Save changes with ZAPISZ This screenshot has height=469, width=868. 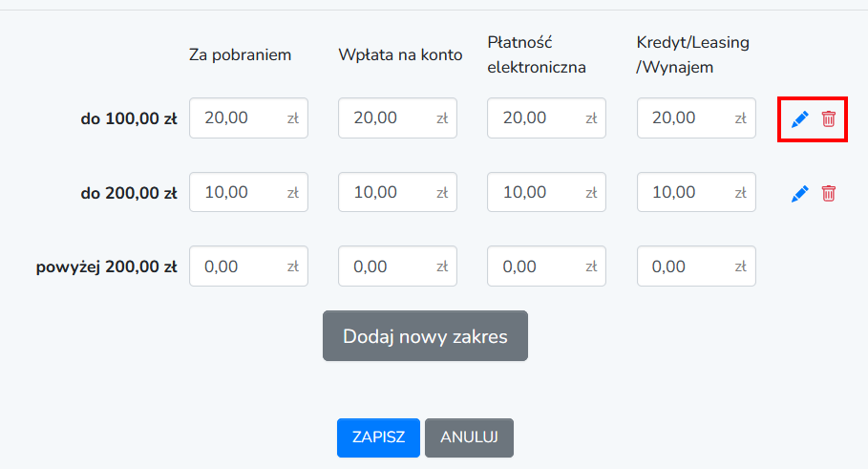[378, 437]
